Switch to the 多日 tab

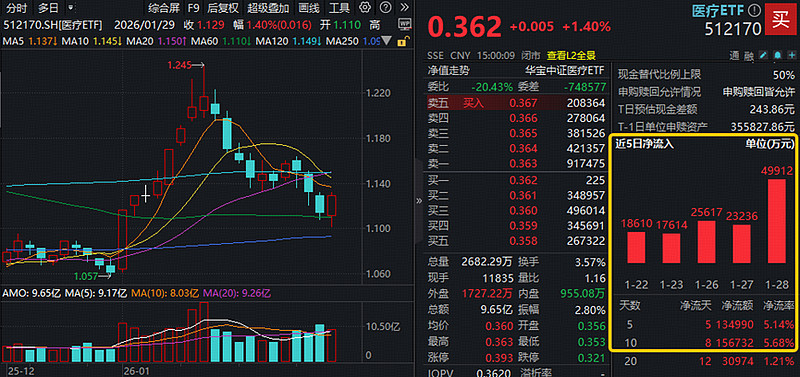click(x=48, y=8)
